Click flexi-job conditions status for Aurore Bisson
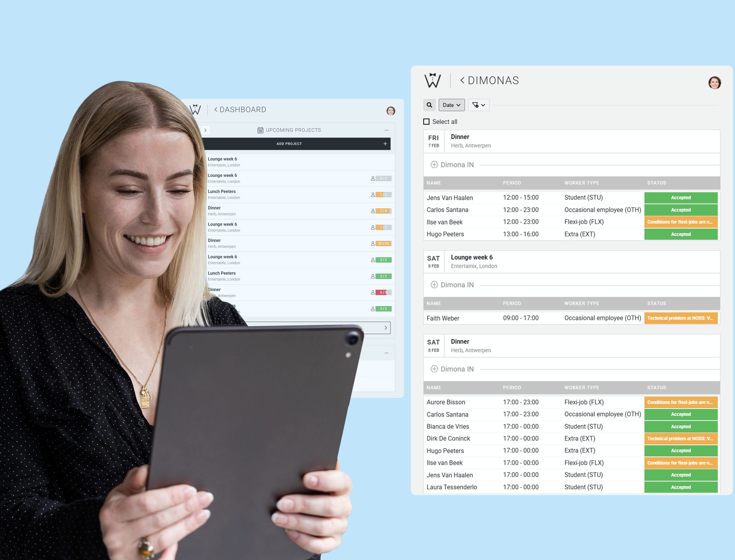Image resolution: width=735 pixels, height=560 pixels. 681,402
